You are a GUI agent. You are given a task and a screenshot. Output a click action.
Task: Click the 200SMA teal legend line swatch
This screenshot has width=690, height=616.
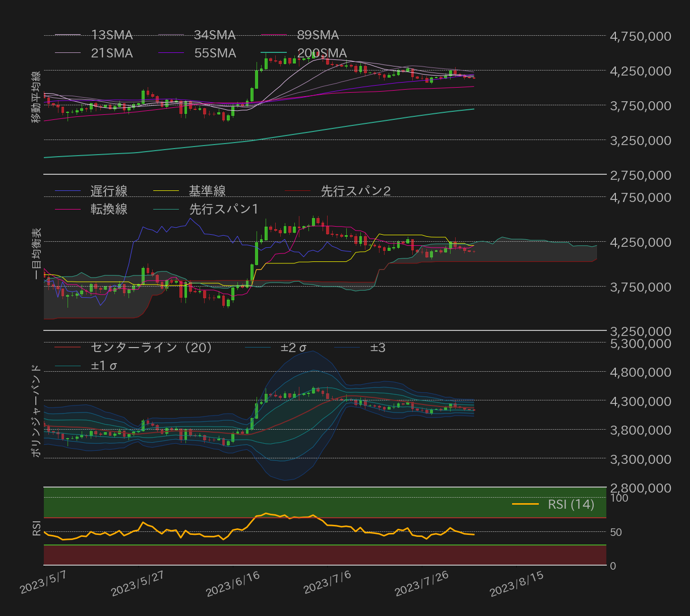(274, 53)
